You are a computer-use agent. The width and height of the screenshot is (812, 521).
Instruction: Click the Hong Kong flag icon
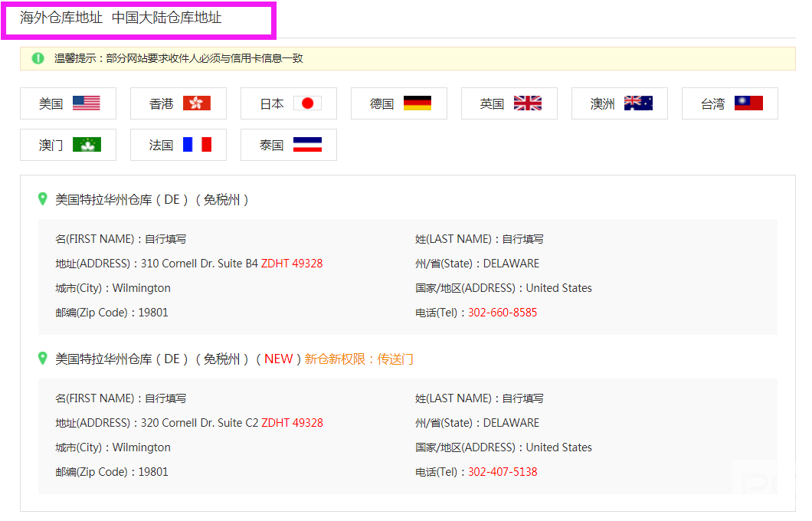(x=197, y=103)
